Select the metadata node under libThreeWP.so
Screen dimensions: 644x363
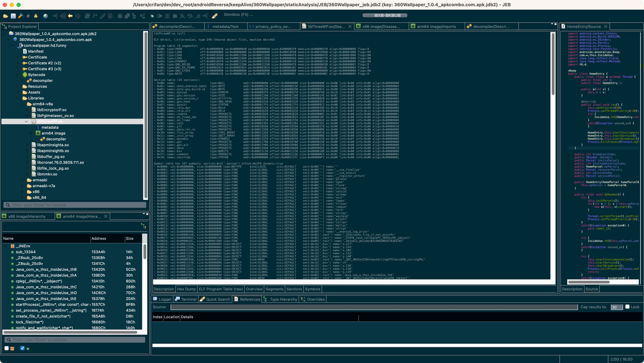50,127
